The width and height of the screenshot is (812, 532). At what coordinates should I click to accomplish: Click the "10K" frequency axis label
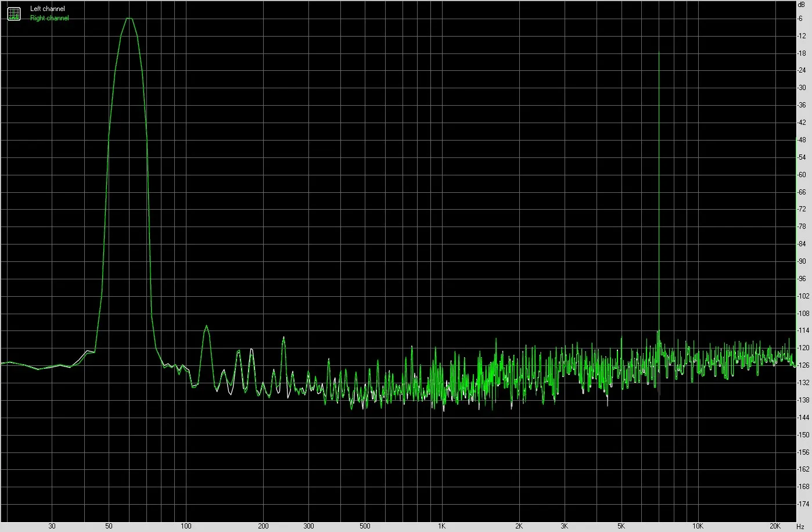tap(698, 526)
